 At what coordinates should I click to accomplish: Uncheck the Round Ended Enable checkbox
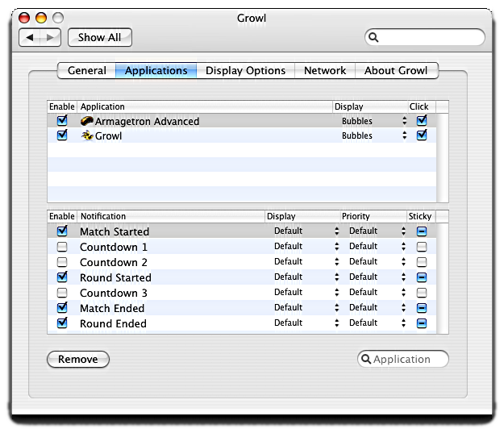pyautogui.click(x=62, y=323)
